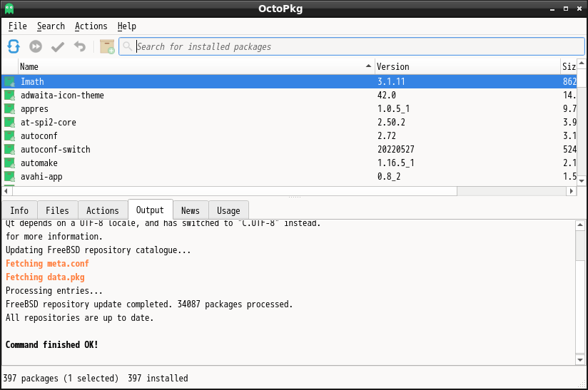Screen dimensions: 588x390
Task: Switch to the Actions tab
Action: point(103,210)
